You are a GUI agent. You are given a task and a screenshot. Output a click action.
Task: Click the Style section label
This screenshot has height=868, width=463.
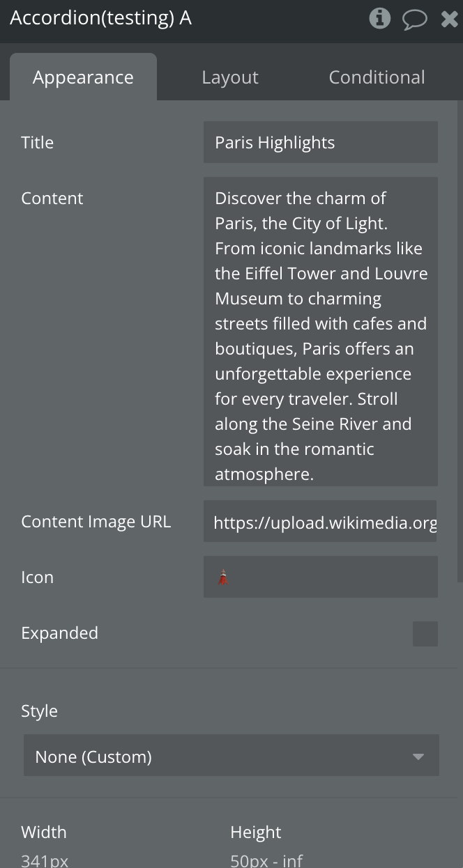coord(40,711)
